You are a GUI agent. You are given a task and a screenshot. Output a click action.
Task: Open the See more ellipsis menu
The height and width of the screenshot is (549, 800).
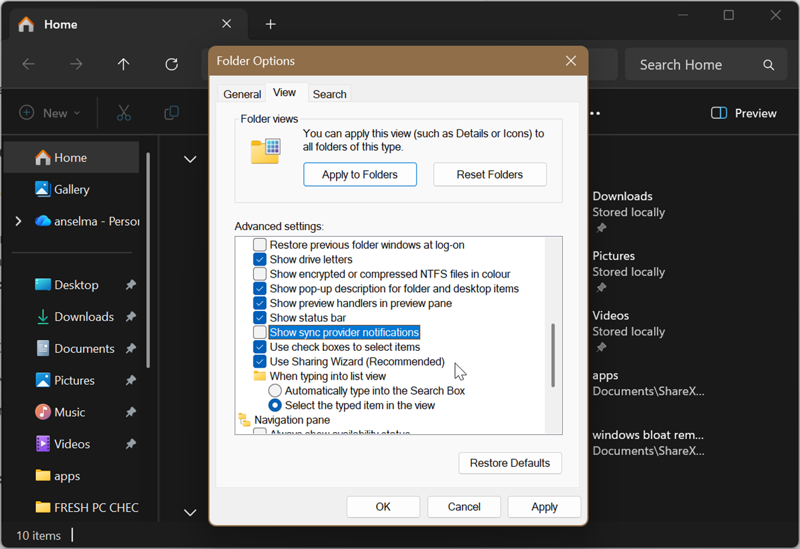pos(595,113)
